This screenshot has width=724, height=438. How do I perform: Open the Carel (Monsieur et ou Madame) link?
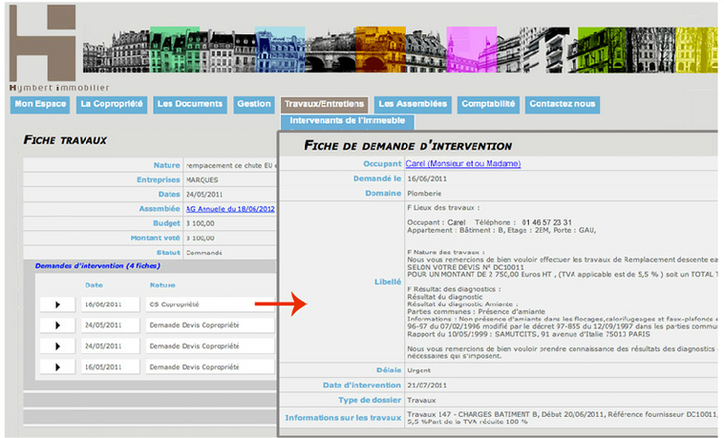pyautogui.click(x=463, y=163)
